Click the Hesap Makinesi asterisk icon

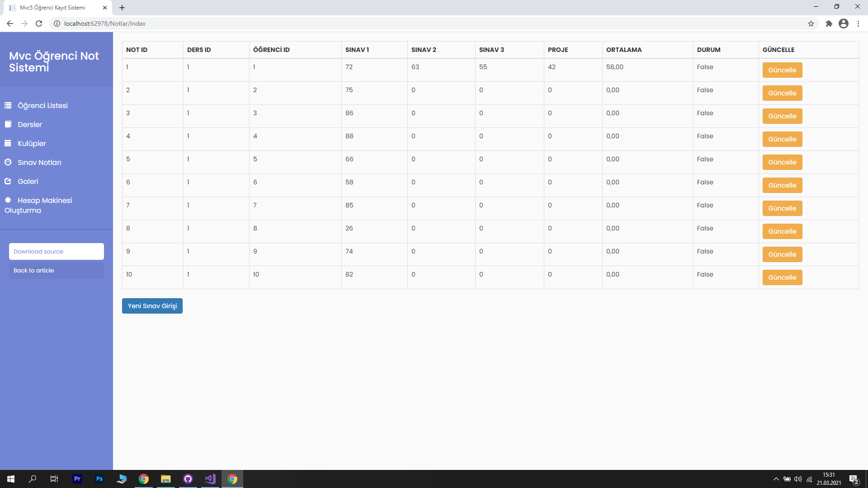coord(8,200)
